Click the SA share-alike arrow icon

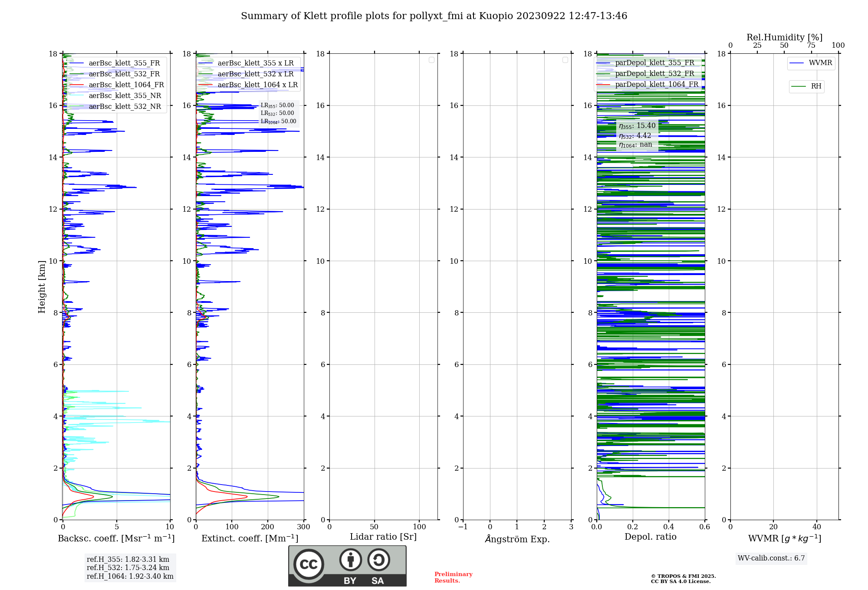[x=378, y=560]
